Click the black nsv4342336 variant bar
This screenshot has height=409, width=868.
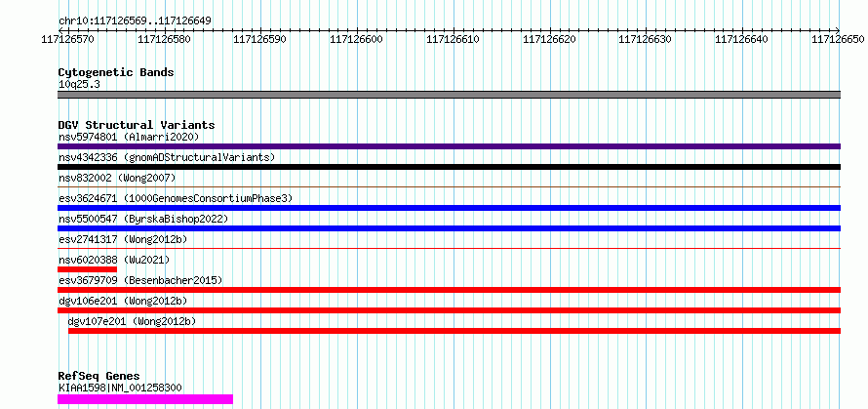[x=449, y=167]
